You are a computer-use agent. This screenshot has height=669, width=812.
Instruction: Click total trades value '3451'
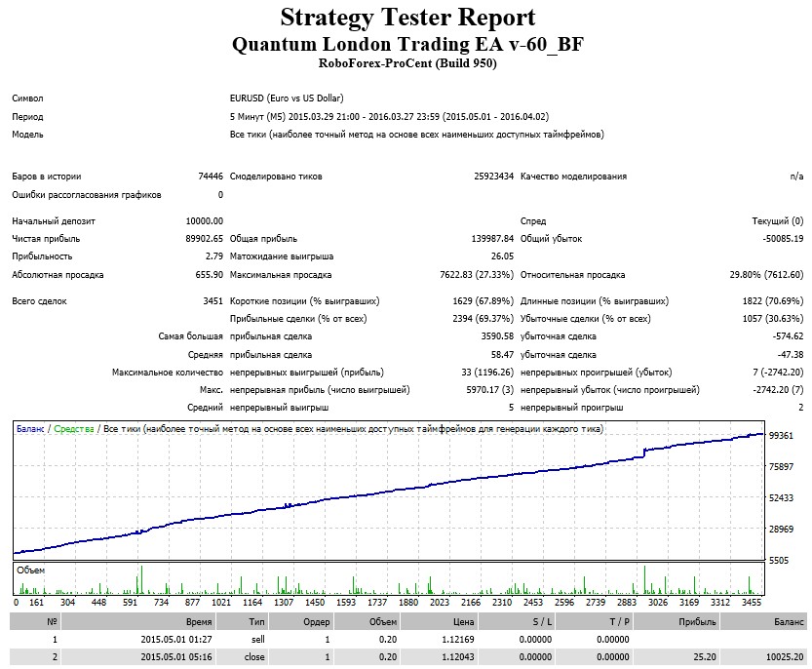(x=213, y=301)
